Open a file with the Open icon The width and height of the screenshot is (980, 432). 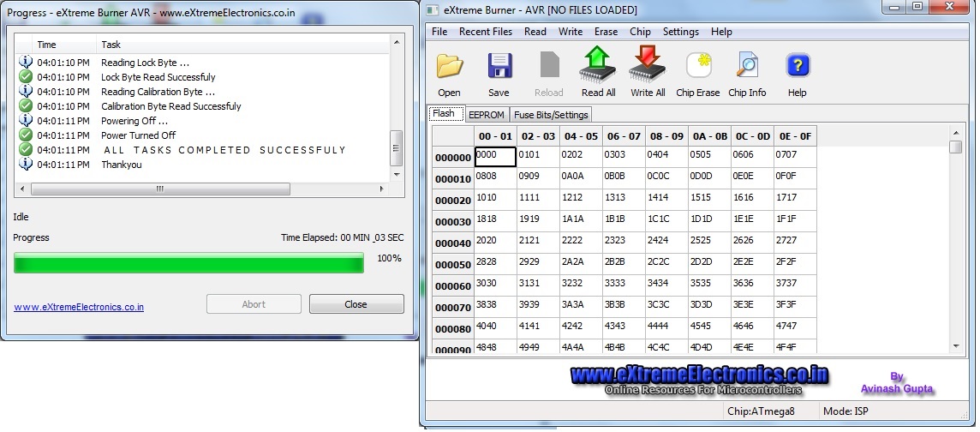[450, 66]
